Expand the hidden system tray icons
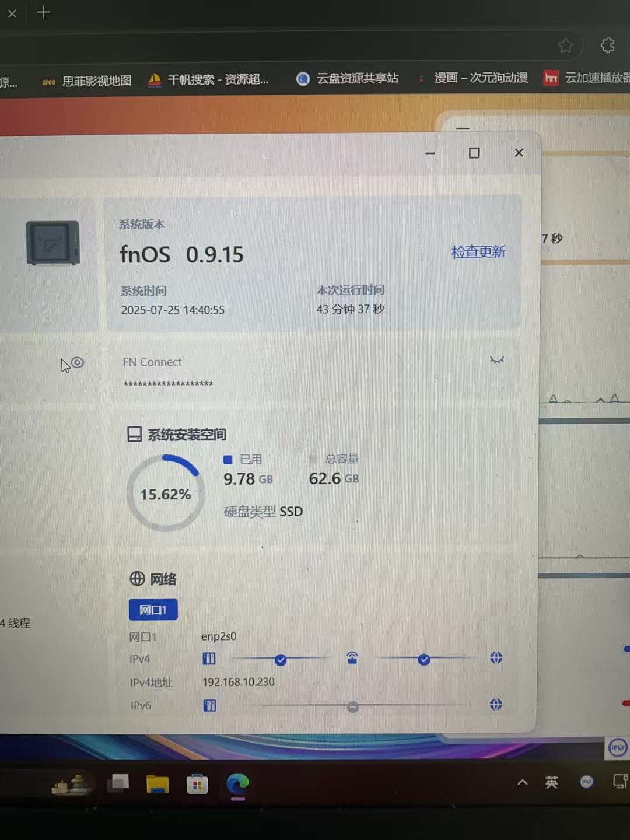 [523, 782]
